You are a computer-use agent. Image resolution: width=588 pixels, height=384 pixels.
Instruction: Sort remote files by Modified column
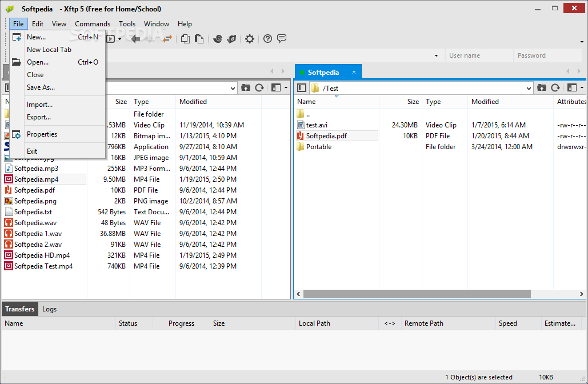click(510, 102)
